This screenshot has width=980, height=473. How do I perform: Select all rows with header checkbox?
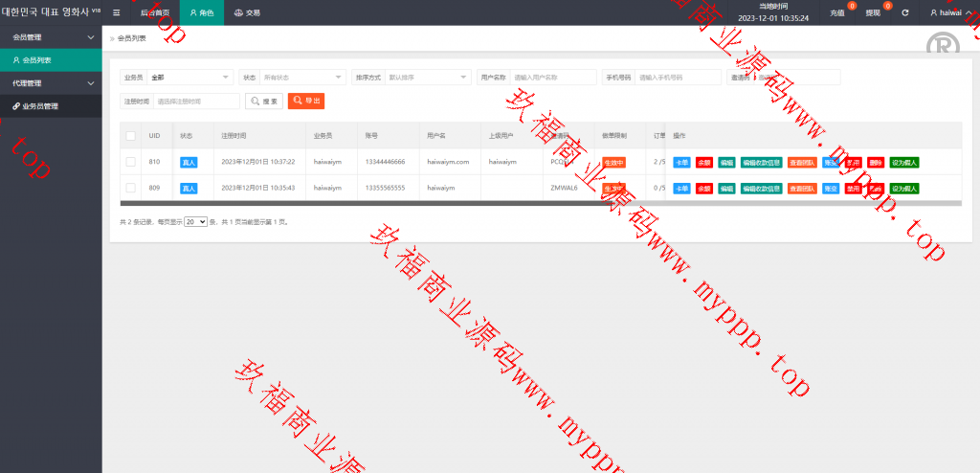point(130,136)
